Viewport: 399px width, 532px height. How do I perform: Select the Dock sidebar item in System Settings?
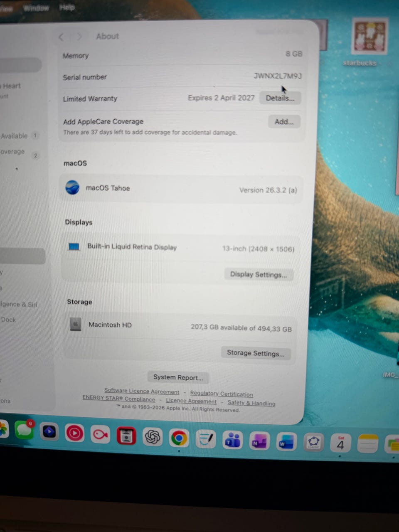click(8, 320)
